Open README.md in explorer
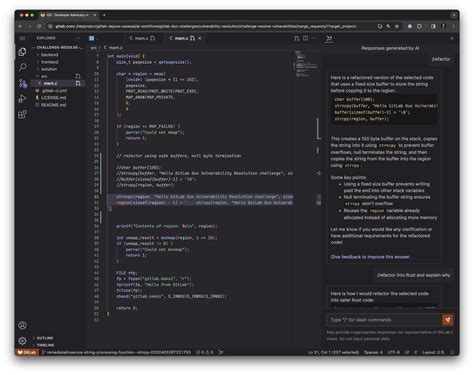Image resolution: width=474 pixels, height=375 pixels. pyautogui.click(x=53, y=105)
